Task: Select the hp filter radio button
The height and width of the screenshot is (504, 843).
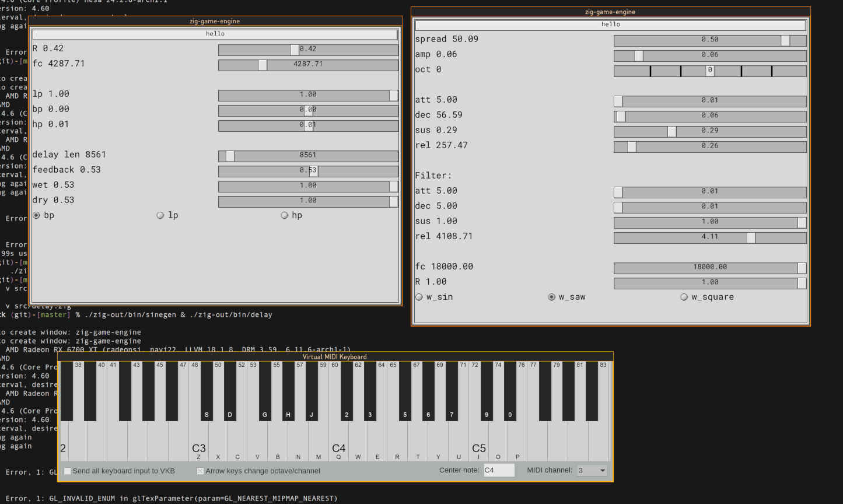Action: pyautogui.click(x=285, y=215)
